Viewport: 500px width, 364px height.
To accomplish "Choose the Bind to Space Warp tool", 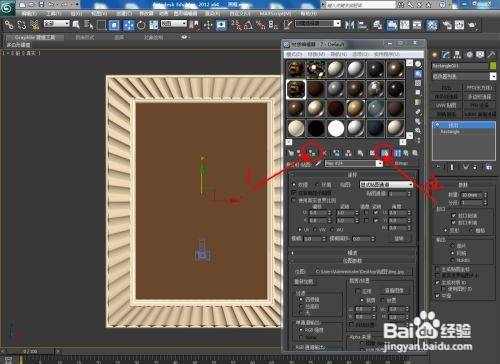I will [x=34, y=25].
